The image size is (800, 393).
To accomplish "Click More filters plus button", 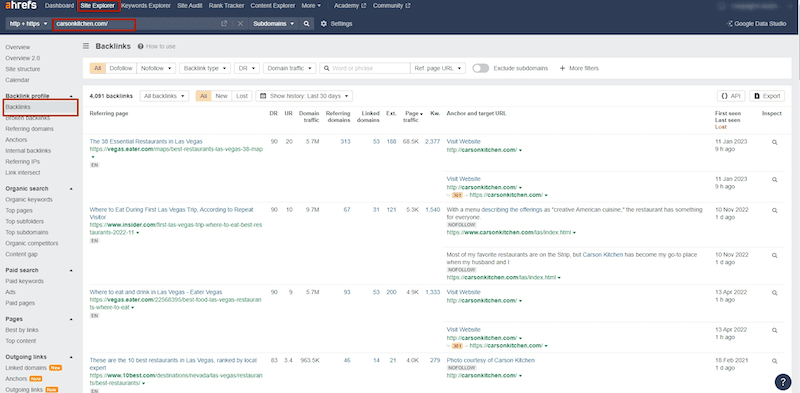I will (579, 68).
